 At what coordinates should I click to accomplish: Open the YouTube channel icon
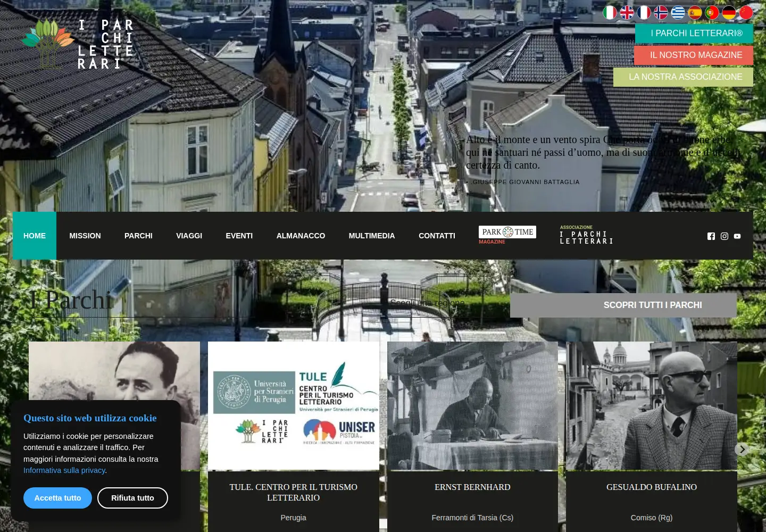[737, 236]
